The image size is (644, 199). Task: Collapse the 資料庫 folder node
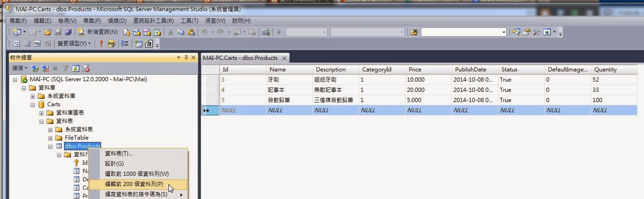[x=24, y=88]
